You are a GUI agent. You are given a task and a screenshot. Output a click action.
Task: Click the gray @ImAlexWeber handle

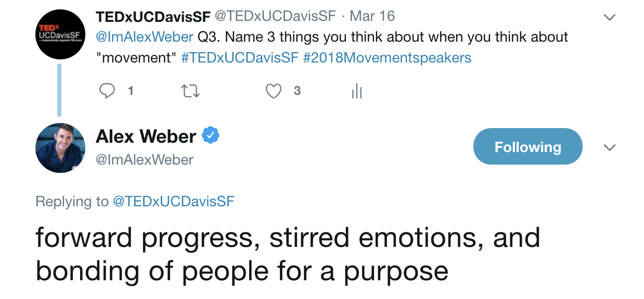coord(145,160)
